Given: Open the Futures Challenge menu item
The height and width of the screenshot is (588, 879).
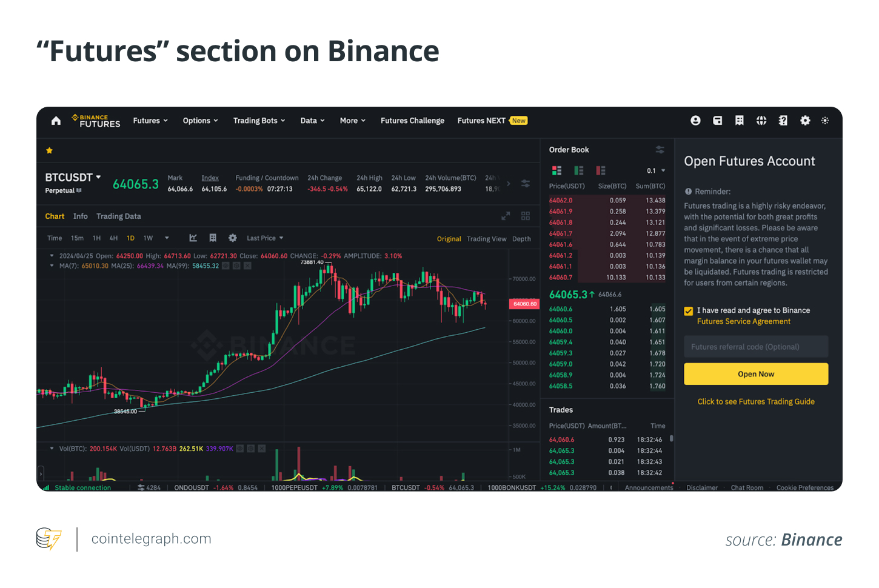Looking at the screenshot, I should (412, 121).
